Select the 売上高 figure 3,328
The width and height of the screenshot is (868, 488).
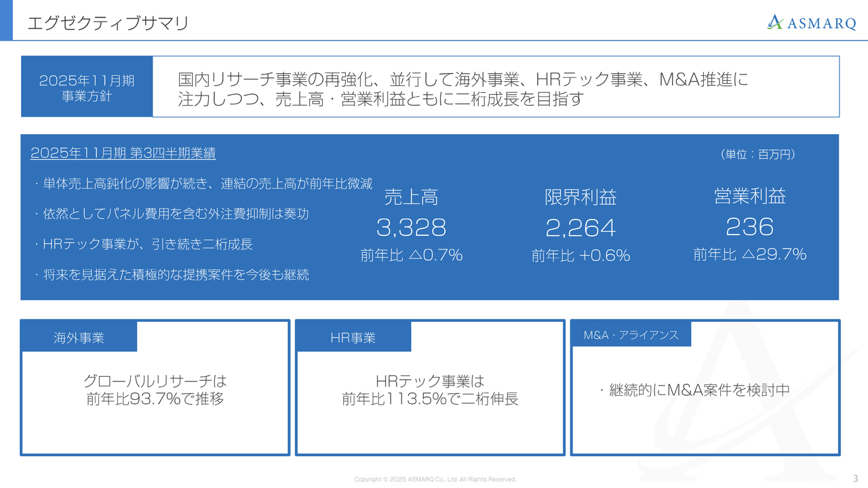click(x=412, y=228)
